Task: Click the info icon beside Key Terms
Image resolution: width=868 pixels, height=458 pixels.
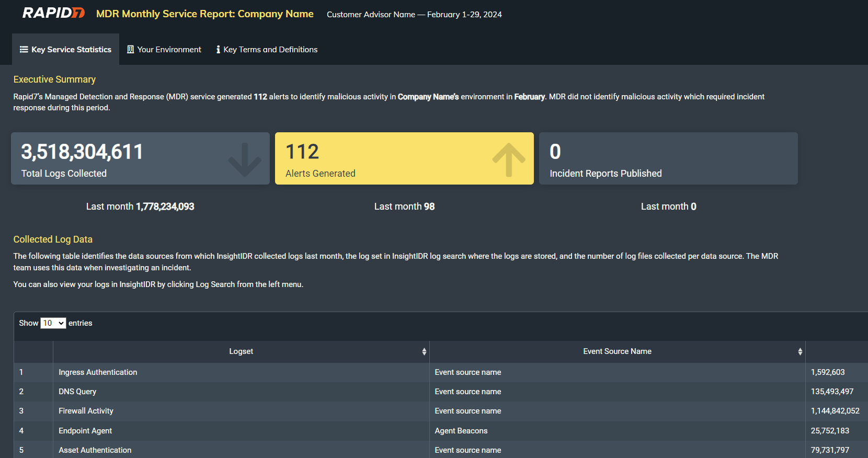Action: 218,50
